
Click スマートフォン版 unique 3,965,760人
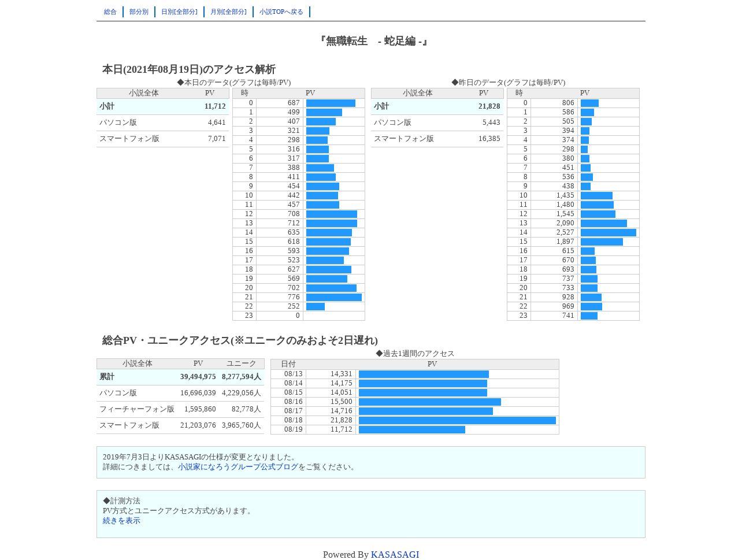[x=242, y=425]
